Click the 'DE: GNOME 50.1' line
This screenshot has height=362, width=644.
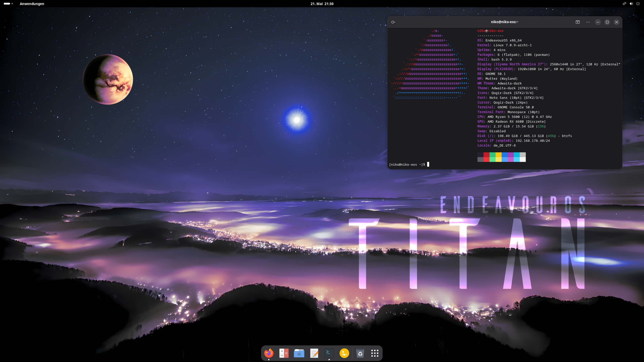[492, 74]
